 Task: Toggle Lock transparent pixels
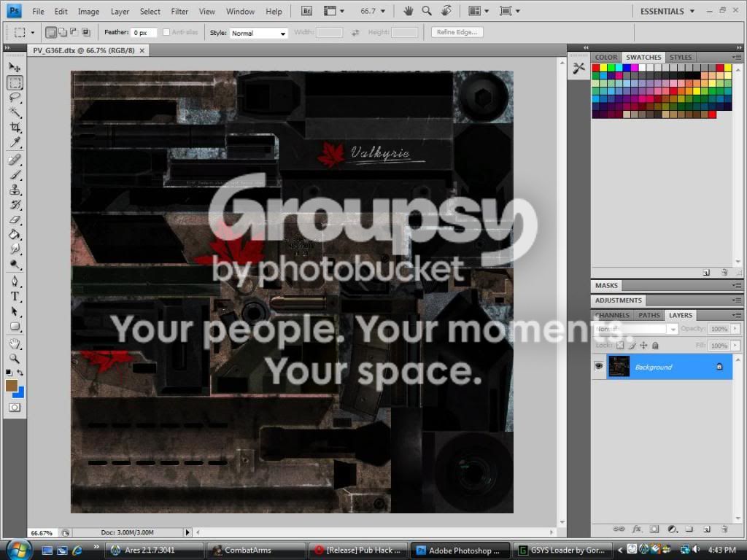pos(620,345)
